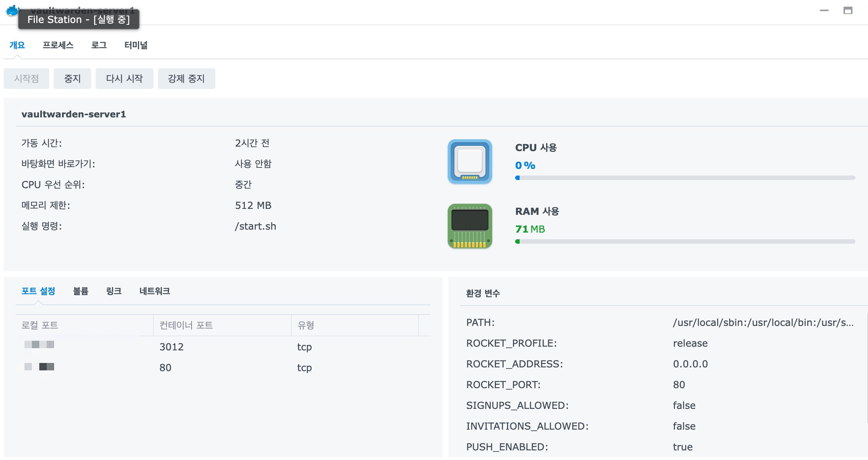
Task: Click the tcp type in the 3012 row
Action: pyautogui.click(x=304, y=347)
